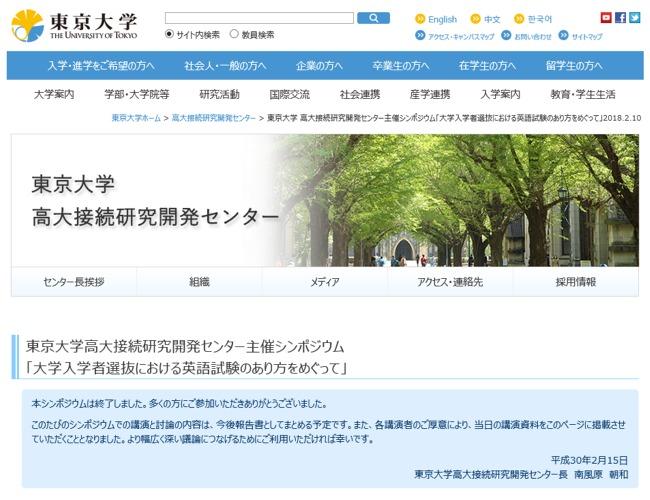Click the arrow icon beside サイトマップ
The image size is (650, 500).
pos(563,35)
